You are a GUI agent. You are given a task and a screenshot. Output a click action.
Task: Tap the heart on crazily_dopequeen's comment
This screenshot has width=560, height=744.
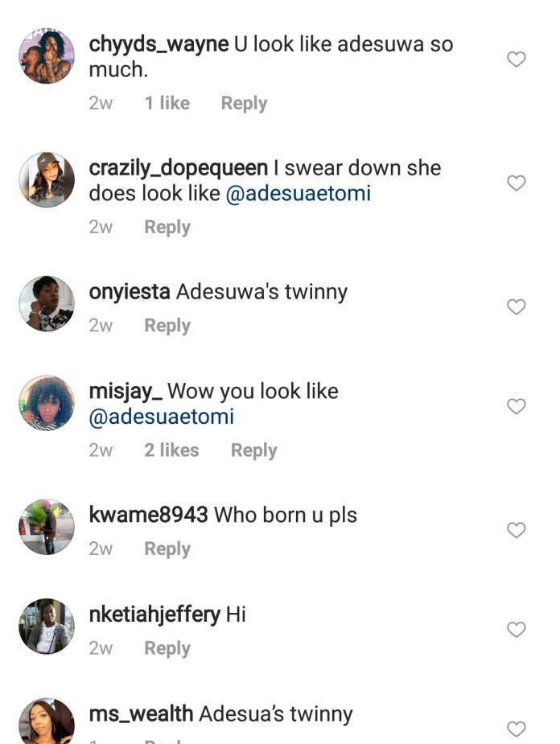516,183
